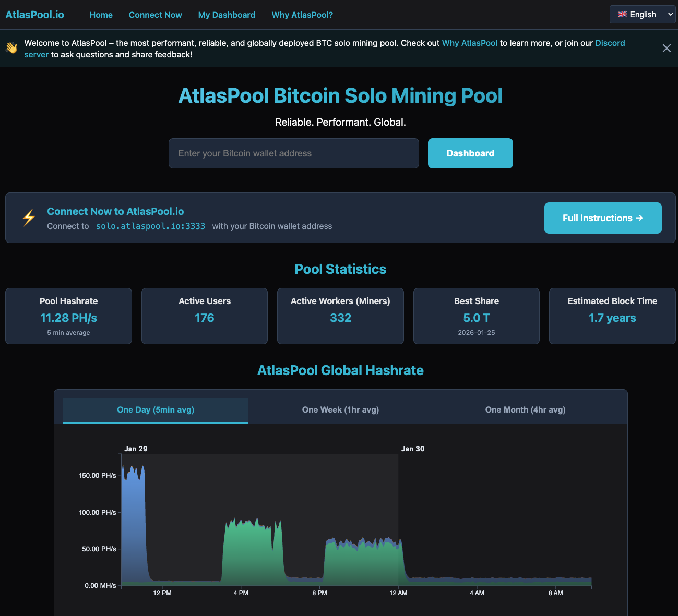
Task: Click the lightning bolt connect icon
Action: click(x=29, y=218)
